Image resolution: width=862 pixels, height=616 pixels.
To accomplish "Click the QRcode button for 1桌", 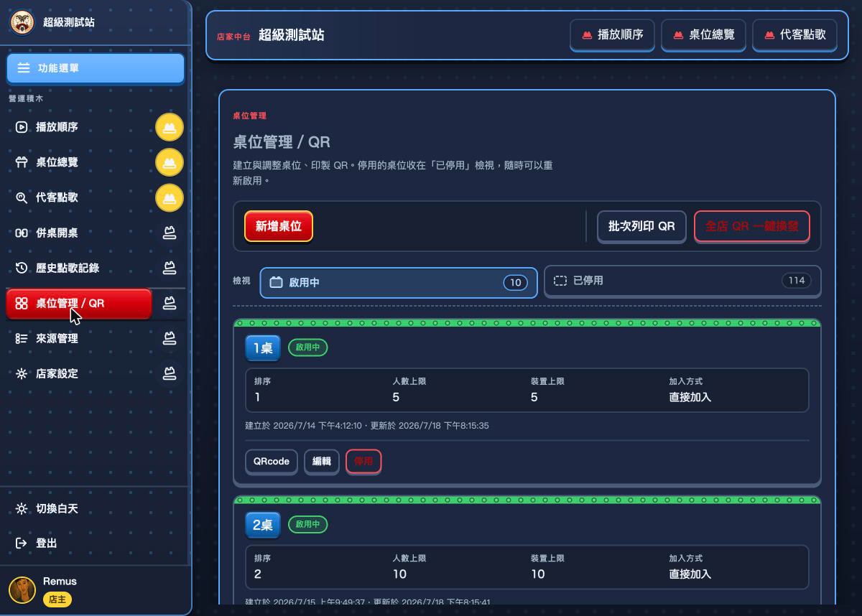I will pos(272,462).
